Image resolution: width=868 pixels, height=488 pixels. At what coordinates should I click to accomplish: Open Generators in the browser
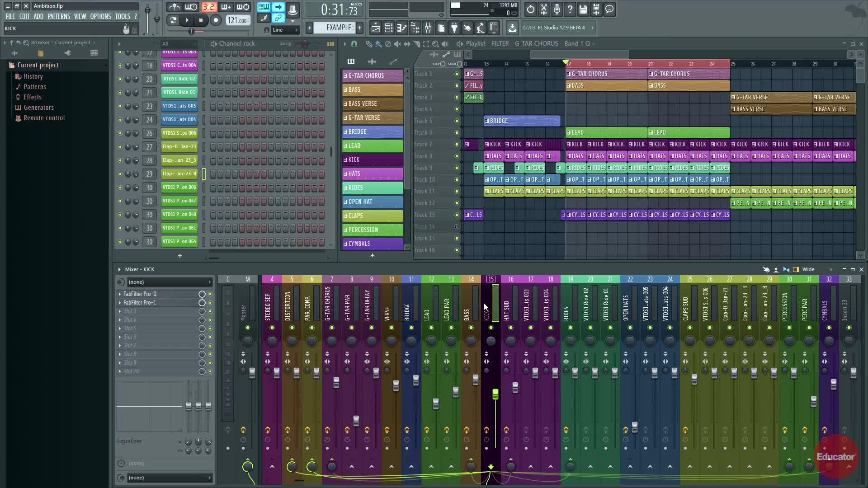(x=38, y=108)
